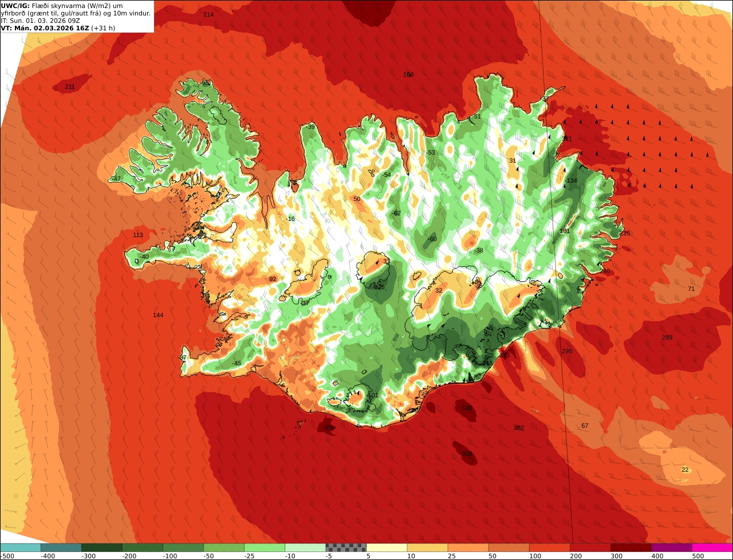Click the "168" value over the northern sea
This screenshot has height=560, width=733.
pos(408,74)
